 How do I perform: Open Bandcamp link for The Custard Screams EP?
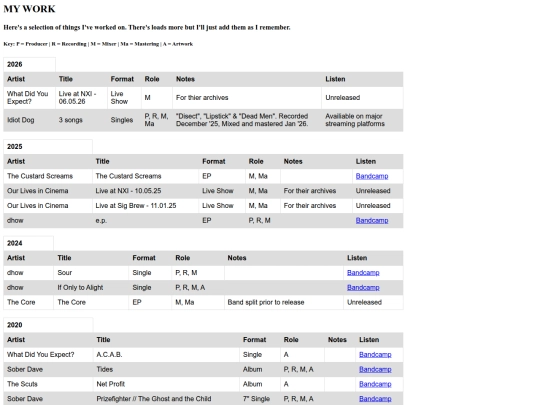coord(372,176)
